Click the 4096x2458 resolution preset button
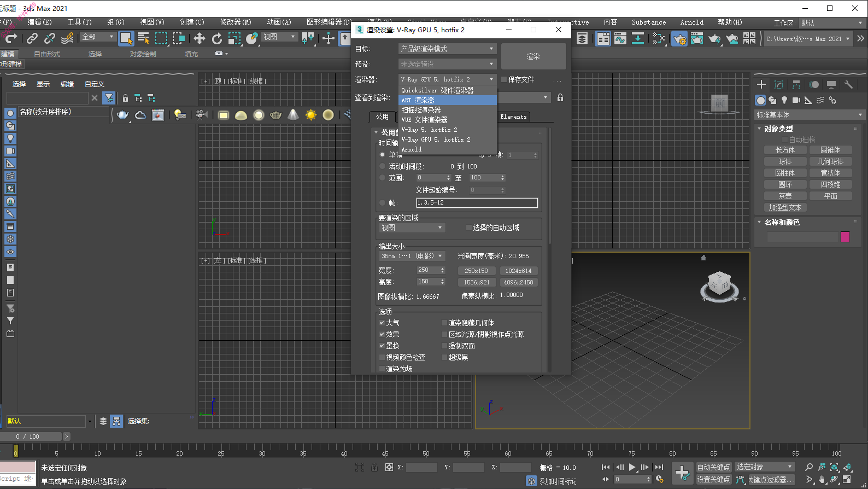The height and width of the screenshot is (489, 868). click(x=518, y=282)
